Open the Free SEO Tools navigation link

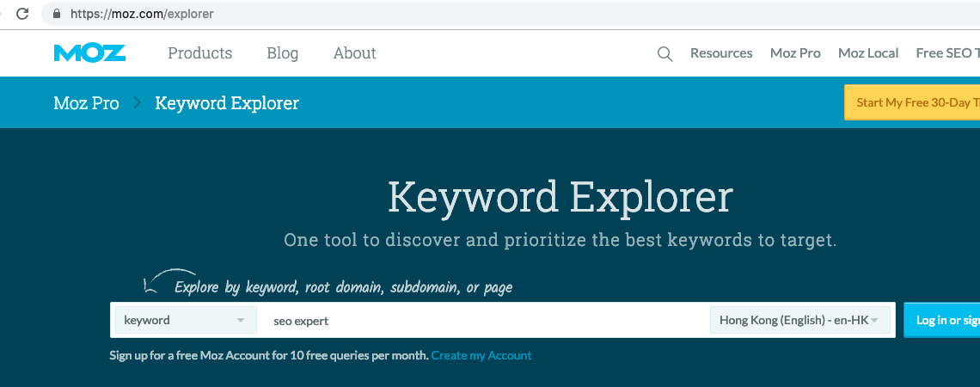pyautogui.click(x=947, y=53)
